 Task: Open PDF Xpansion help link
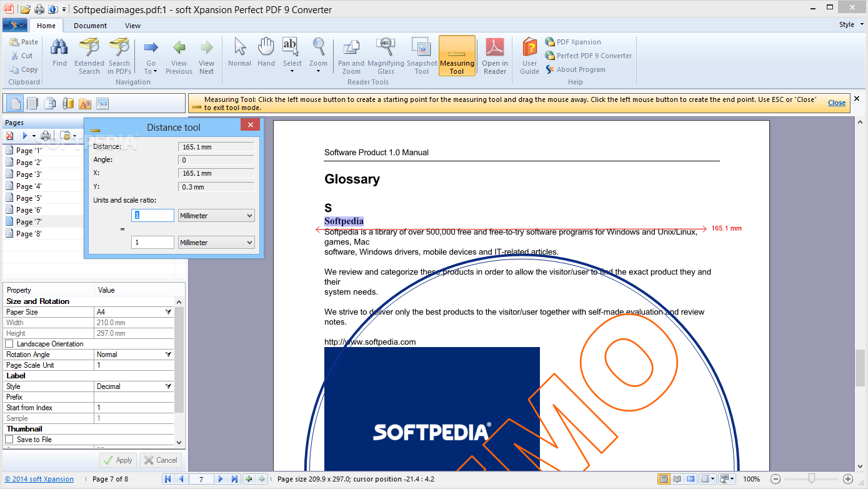(x=573, y=42)
